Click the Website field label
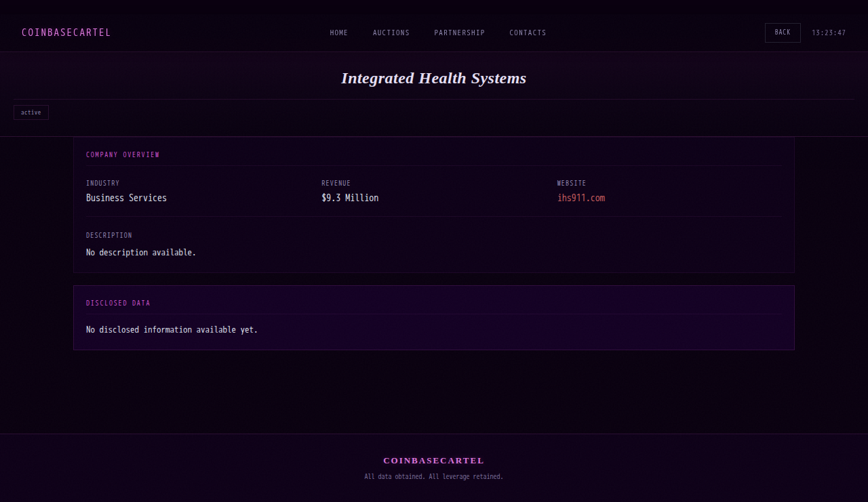The image size is (868, 502). (x=572, y=183)
